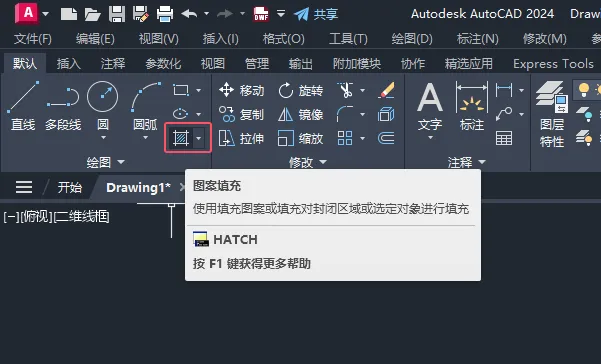Image resolution: width=601 pixels, height=364 pixels.
Task: Save the drawing with the floppy icon
Action: coord(117,14)
